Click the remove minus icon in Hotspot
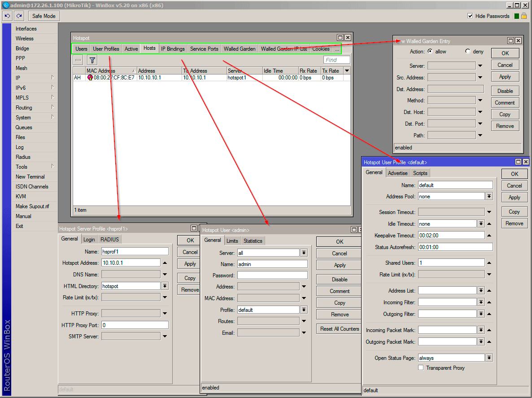The height and width of the screenshot is (398, 532). tap(78, 60)
